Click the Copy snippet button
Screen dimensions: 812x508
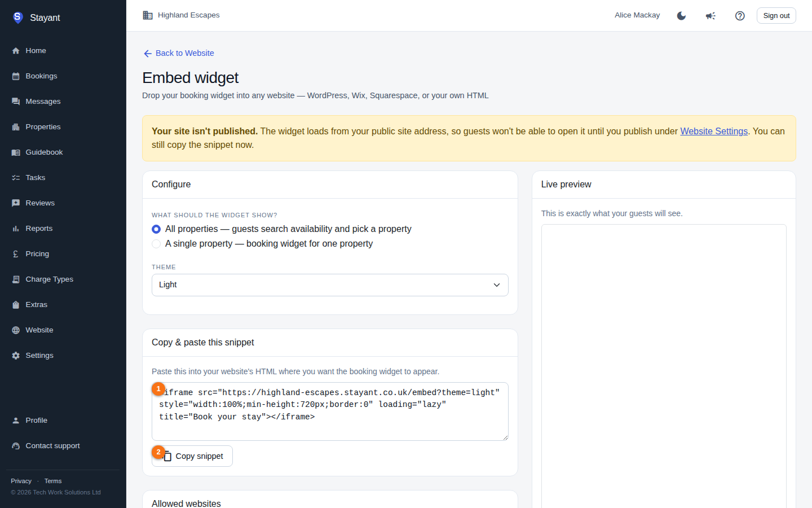click(x=192, y=456)
